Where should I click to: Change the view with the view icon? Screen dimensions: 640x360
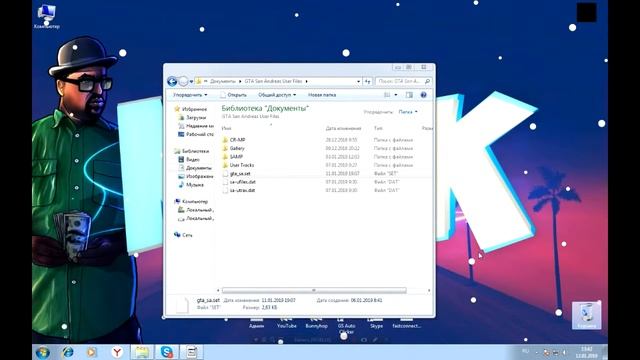tap(387, 95)
